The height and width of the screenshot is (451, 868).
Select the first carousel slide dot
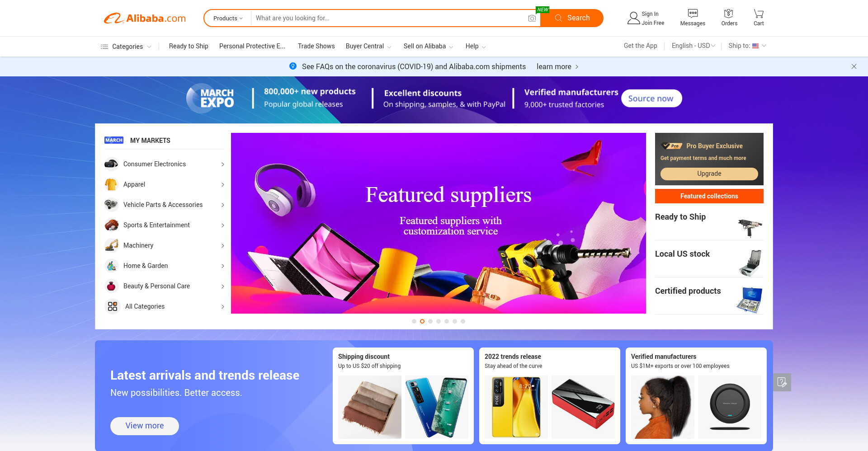pyautogui.click(x=414, y=321)
